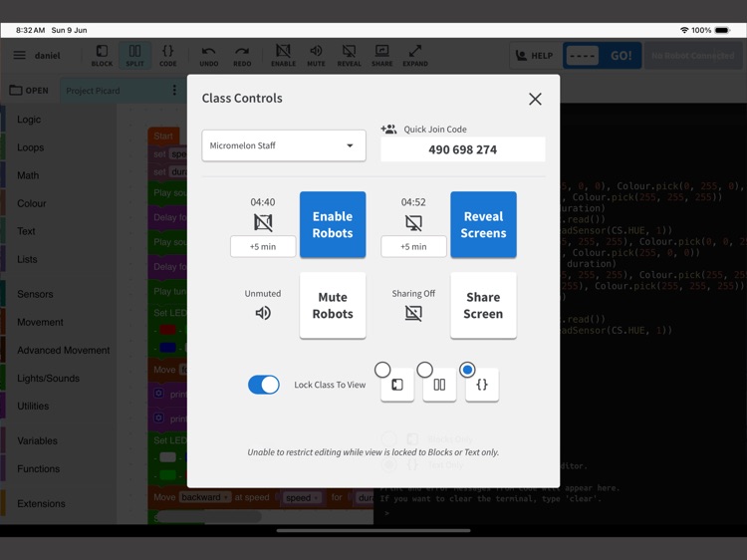Click the workspace horizontal scrollbar

(x=209, y=516)
